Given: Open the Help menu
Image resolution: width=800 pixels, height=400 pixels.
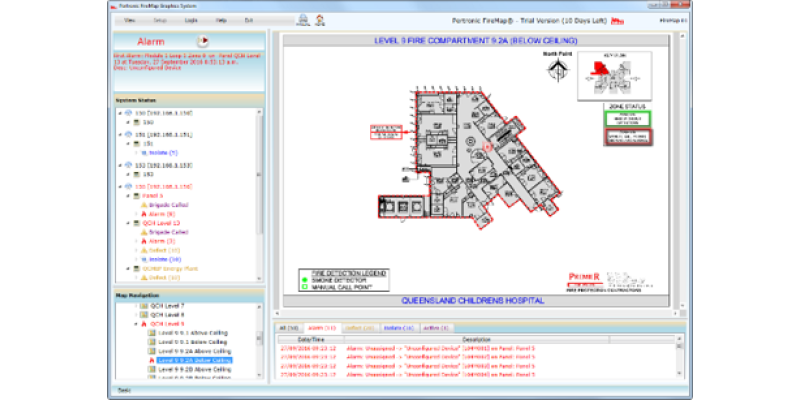Looking at the screenshot, I should click(221, 20).
